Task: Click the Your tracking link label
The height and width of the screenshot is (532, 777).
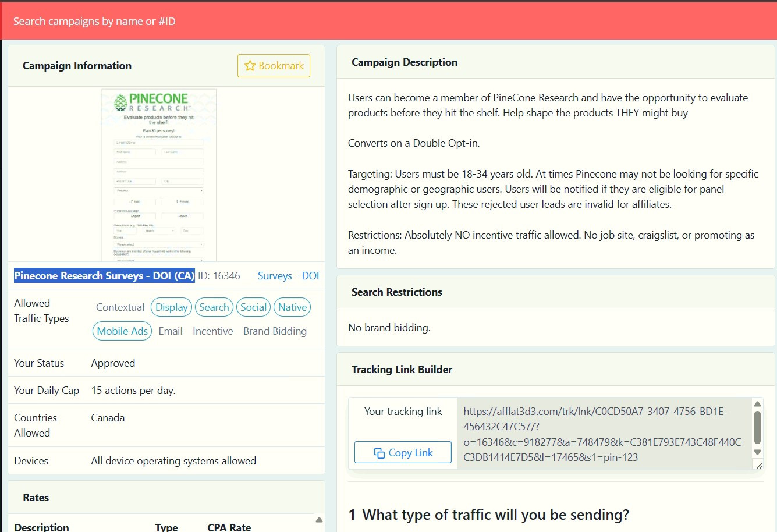Action: coord(403,412)
